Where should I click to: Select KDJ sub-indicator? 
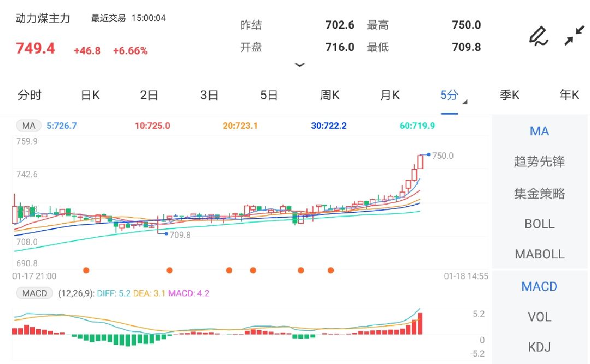(539, 347)
